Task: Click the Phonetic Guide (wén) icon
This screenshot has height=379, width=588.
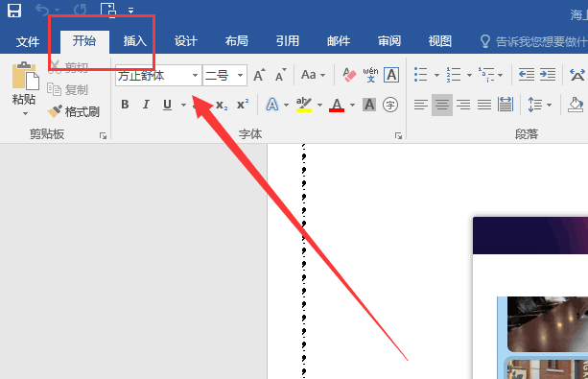Action: pyautogui.click(x=370, y=75)
